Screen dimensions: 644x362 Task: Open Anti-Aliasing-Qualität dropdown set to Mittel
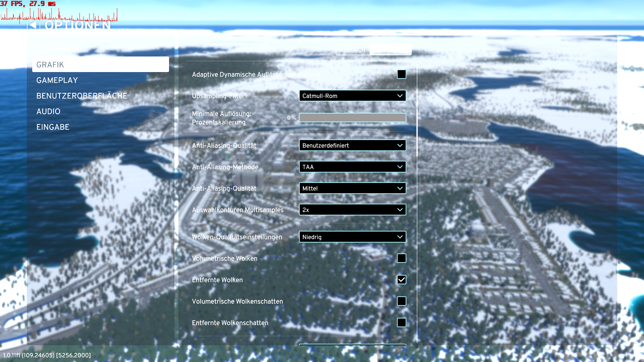tap(352, 188)
